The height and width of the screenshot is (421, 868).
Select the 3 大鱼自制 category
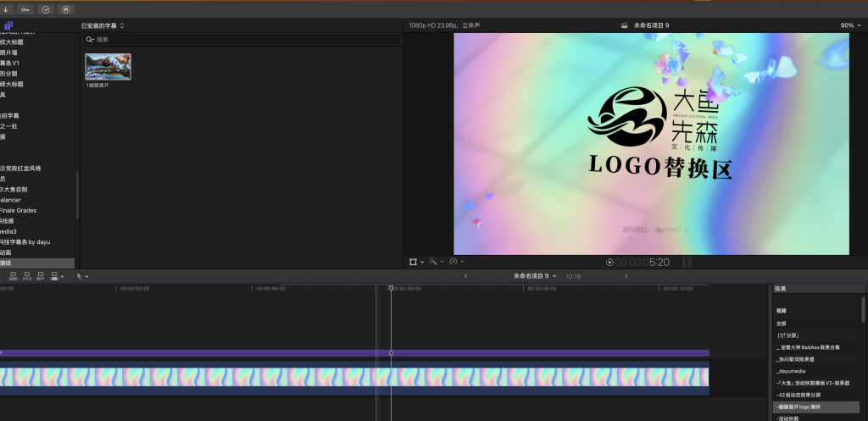pos(14,189)
